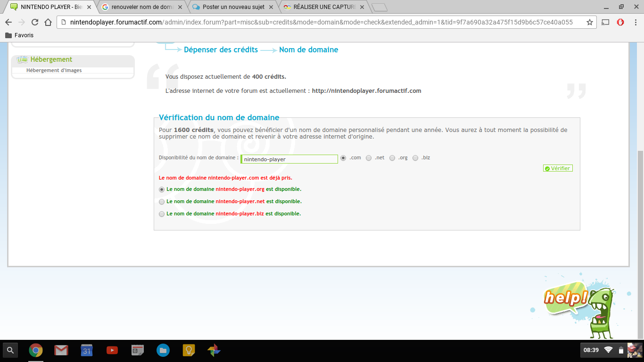Click the Vérification du nom de domaine heading

[219, 117]
